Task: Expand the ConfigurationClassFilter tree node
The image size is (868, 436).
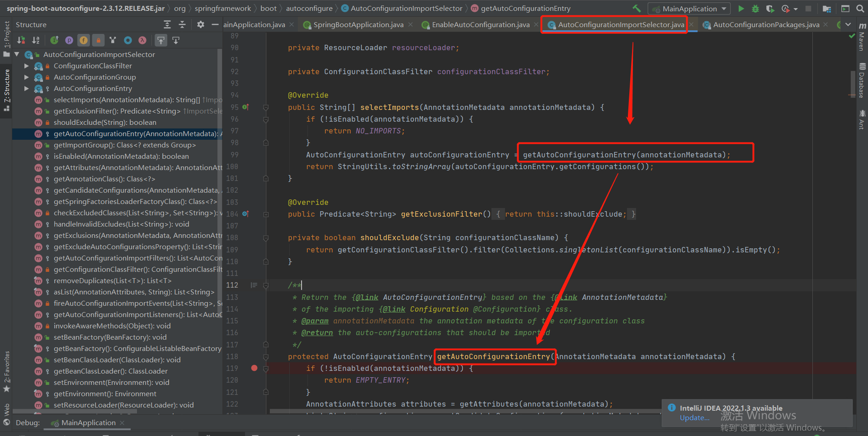Action: tap(26, 66)
